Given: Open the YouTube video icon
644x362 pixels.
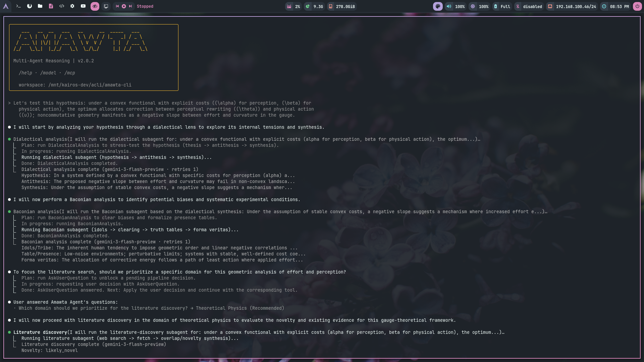Looking at the screenshot, I should (x=83, y=6).
